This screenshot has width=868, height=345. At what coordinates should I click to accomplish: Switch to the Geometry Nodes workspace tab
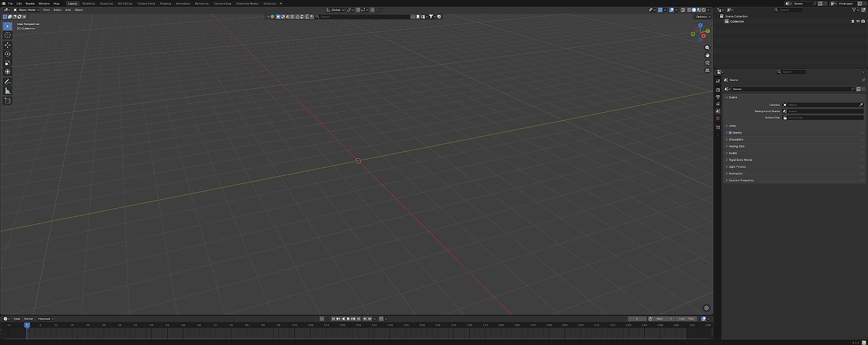point(247,4)
